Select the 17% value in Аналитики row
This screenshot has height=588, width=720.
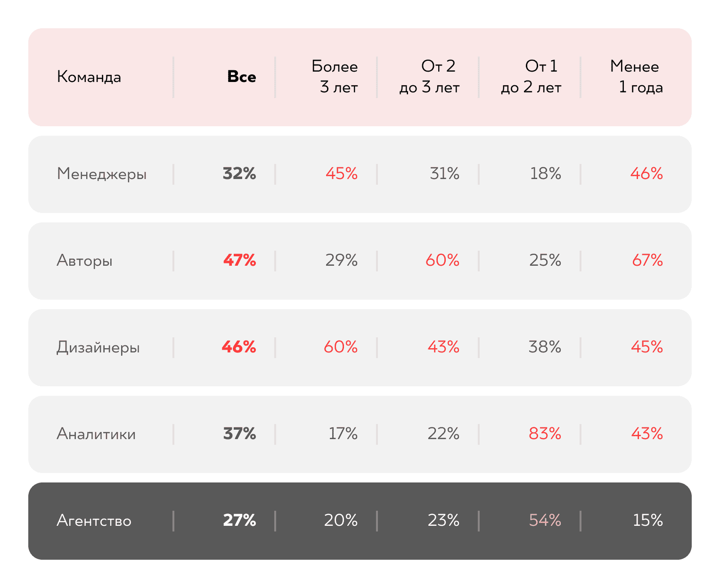coord(343,434)
